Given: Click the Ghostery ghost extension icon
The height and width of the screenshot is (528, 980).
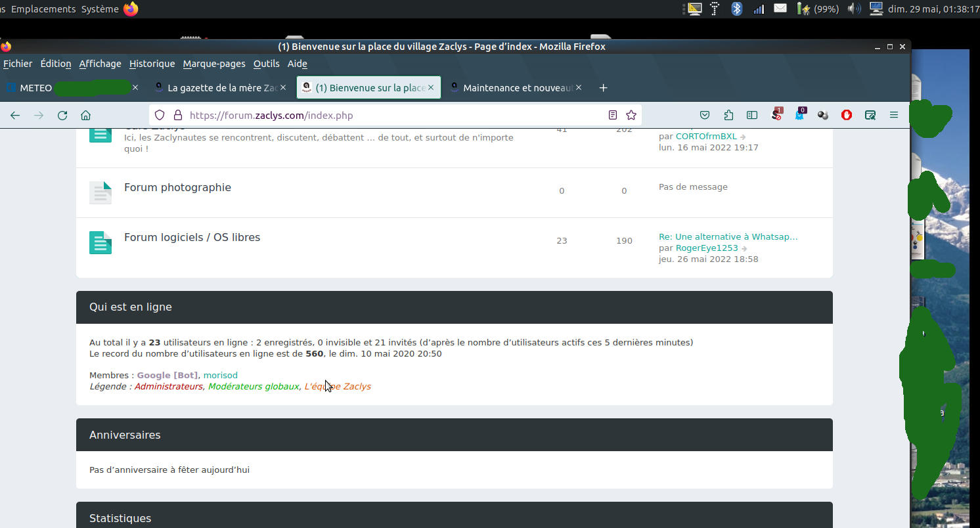Looking at the screenshot, I should [x=799, y=115].
